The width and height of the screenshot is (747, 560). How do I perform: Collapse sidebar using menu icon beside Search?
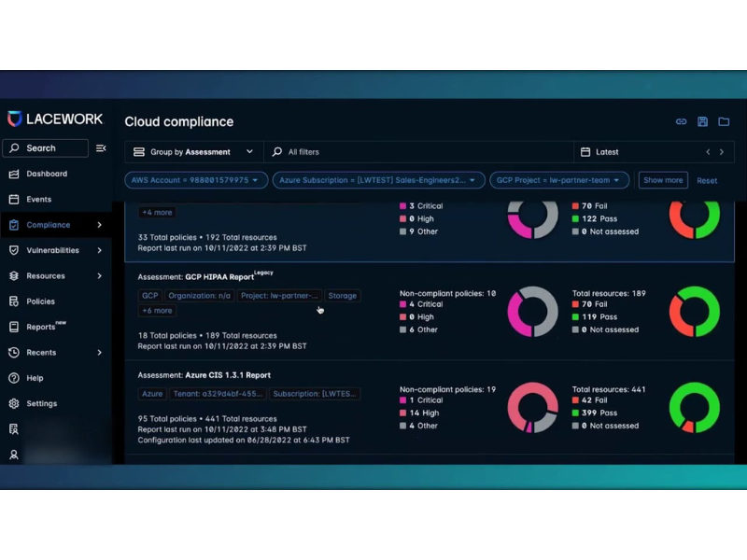pos(101,148)
